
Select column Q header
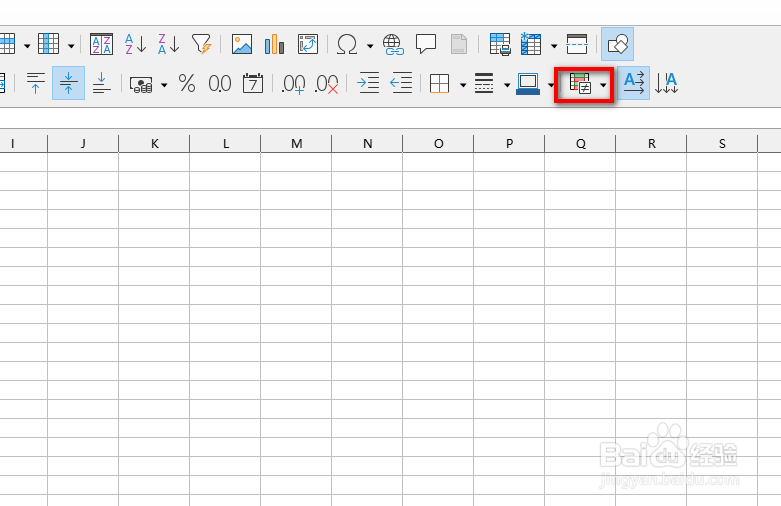click(x=580, y=143)
